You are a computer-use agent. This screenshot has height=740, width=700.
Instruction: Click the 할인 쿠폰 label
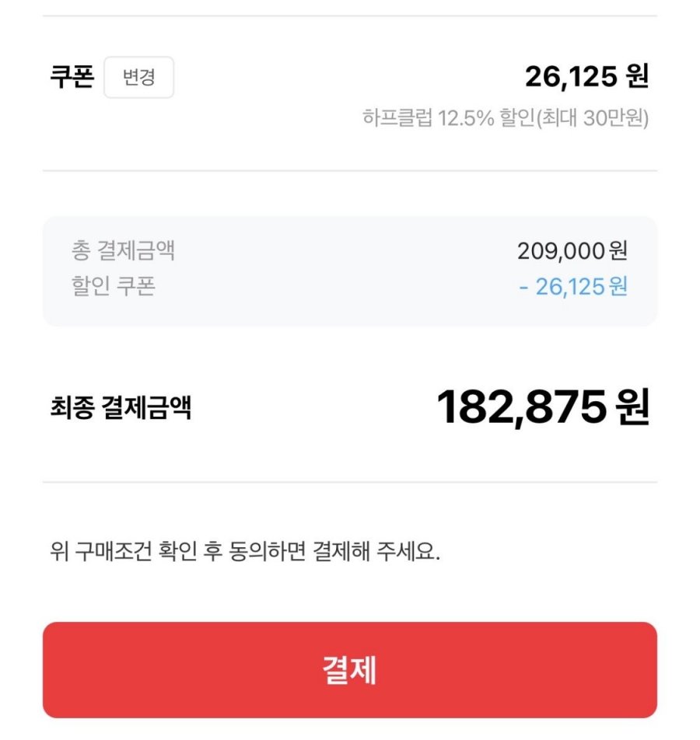click(114, 287)
